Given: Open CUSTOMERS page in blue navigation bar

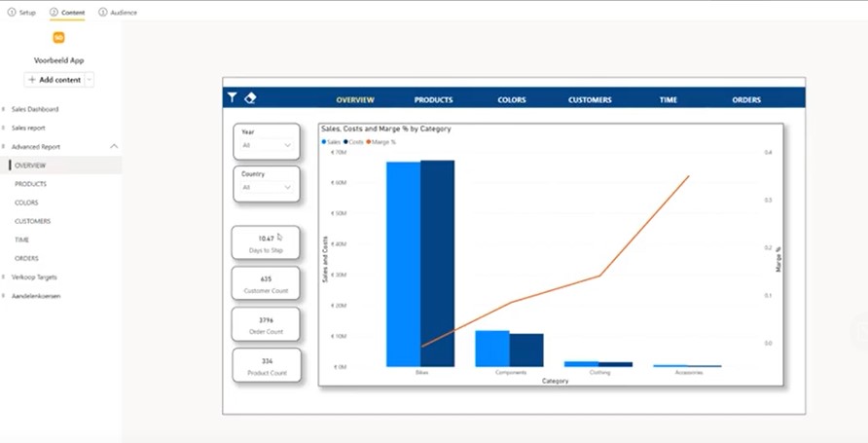Looking at the screenshot, I should pos(590,99).
